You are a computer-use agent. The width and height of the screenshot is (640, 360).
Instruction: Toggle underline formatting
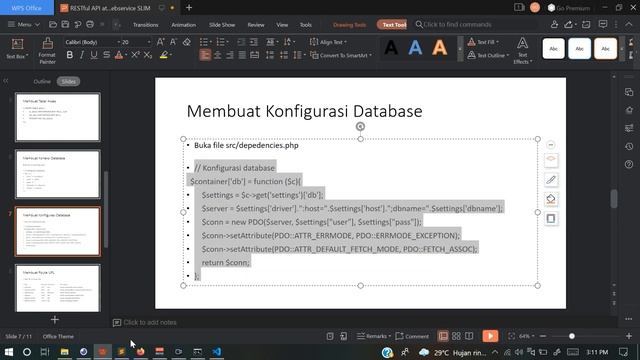tap(94, 55)
